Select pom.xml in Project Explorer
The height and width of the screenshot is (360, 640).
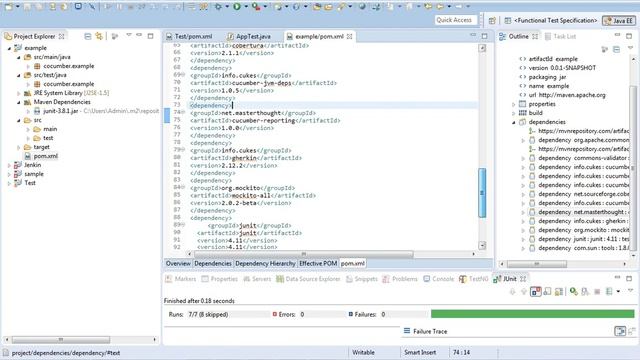pyautogui.click(x=46, y=156)
